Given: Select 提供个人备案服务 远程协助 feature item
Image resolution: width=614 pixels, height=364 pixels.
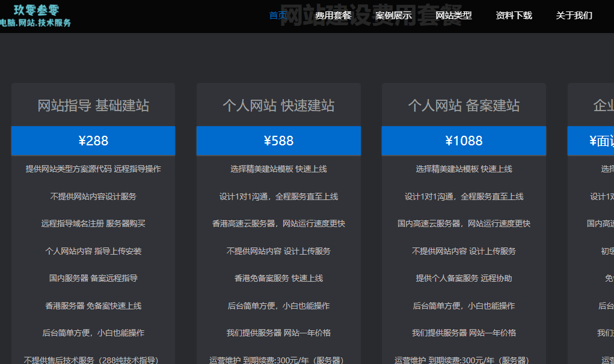Looking at the screenshot, I should (x=464, y=278).
